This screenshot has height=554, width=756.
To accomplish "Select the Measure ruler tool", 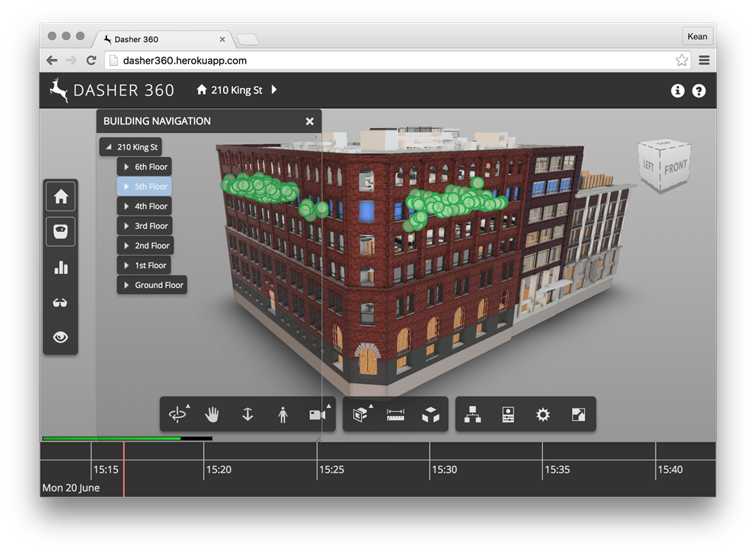I will point(396,414).
